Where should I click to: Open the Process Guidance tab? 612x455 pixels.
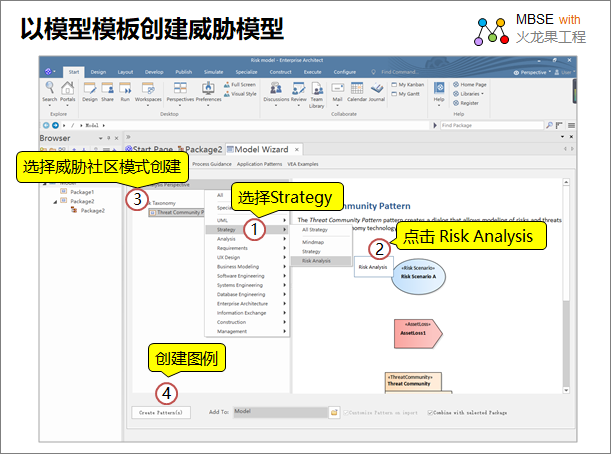pos(212,164)
